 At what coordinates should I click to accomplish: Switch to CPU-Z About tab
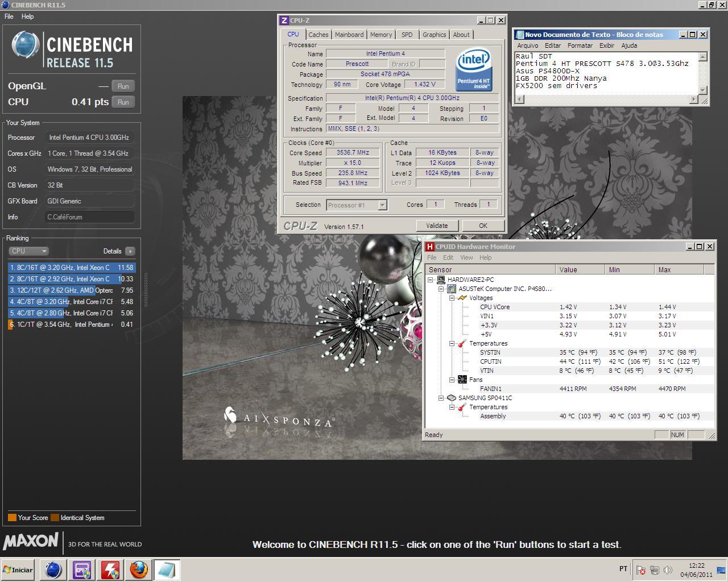coord(461,35)
